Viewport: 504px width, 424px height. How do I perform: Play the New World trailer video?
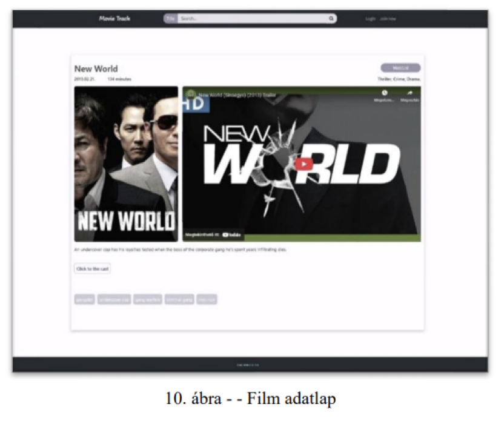pos(303,164)
